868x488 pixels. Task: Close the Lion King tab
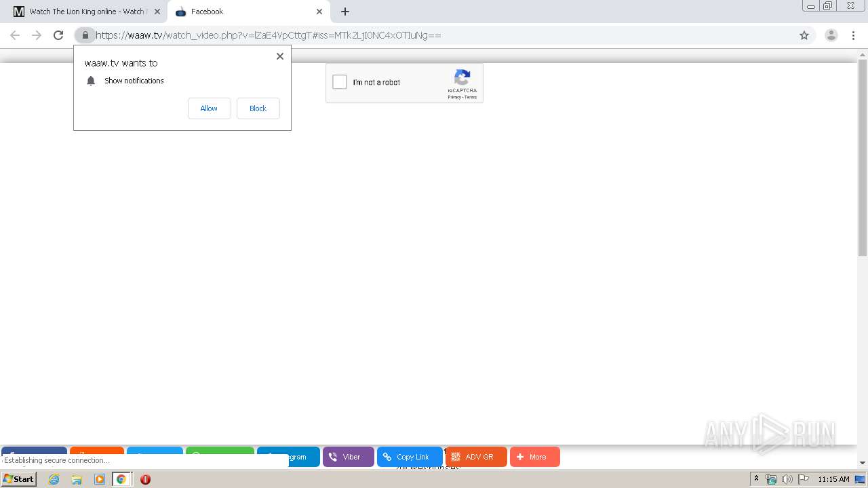pyautogui.click(x=157, y=12)
